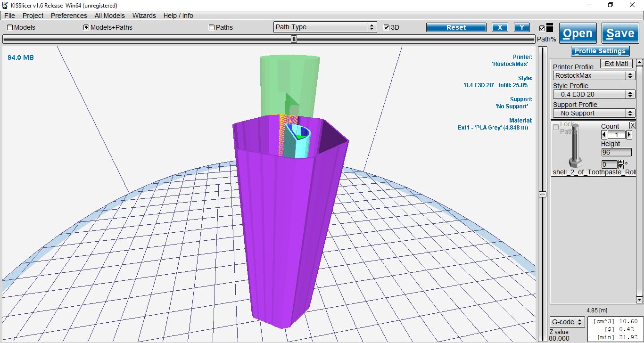
Task: Click the [min] 21.92 time estimate
Action: tap(618, 337)
